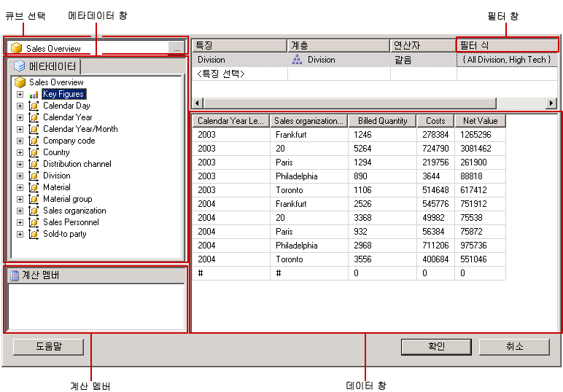
Task: Expand the Material group node
Action: 20,199
